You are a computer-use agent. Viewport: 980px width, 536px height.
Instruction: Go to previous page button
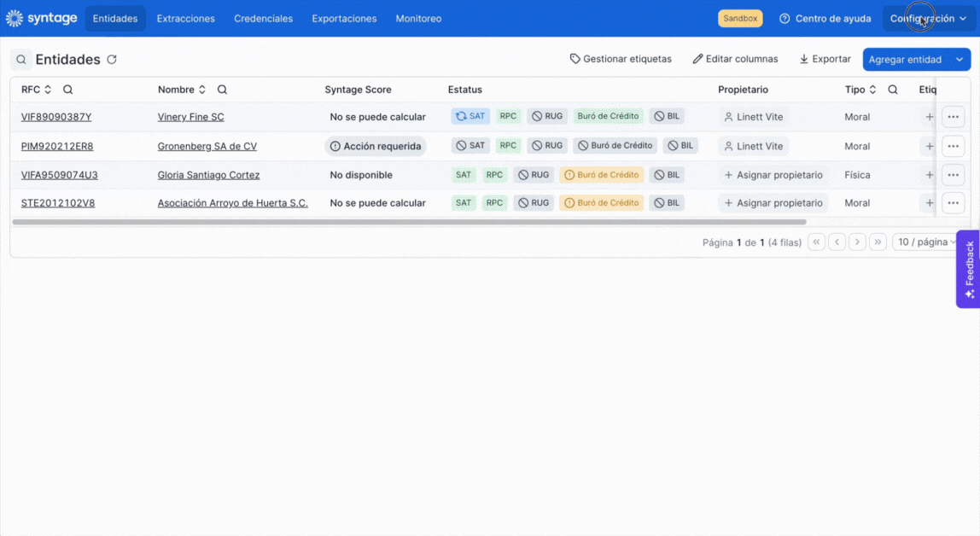(837, 242)
